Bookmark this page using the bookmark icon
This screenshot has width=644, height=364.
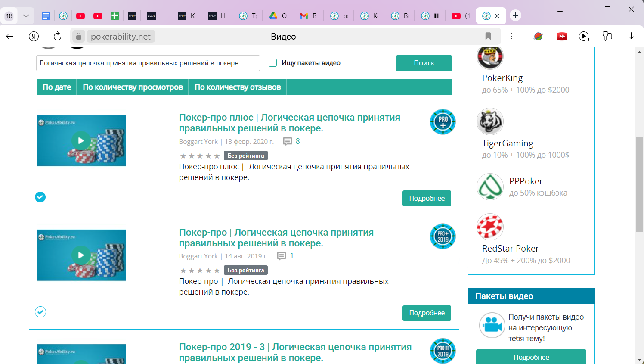click(488, 37)
